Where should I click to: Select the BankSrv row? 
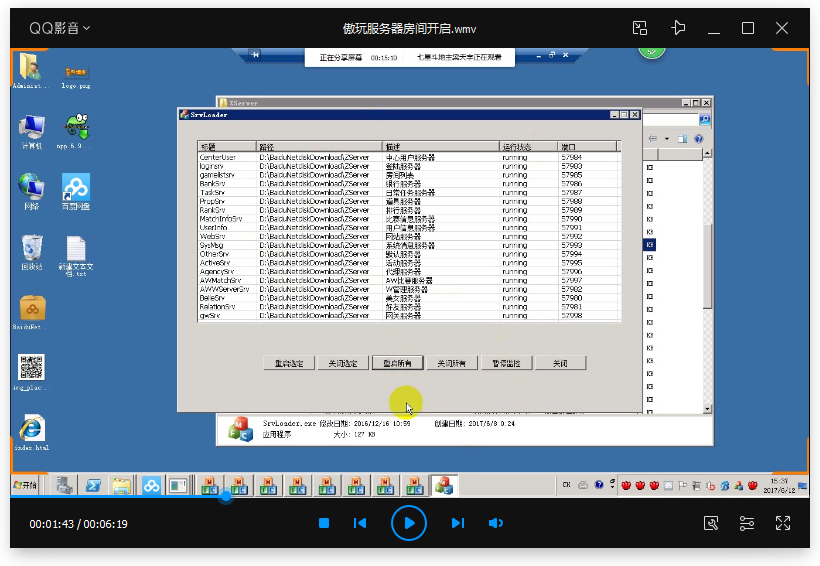pyautogui.click(x=408, y=184)
